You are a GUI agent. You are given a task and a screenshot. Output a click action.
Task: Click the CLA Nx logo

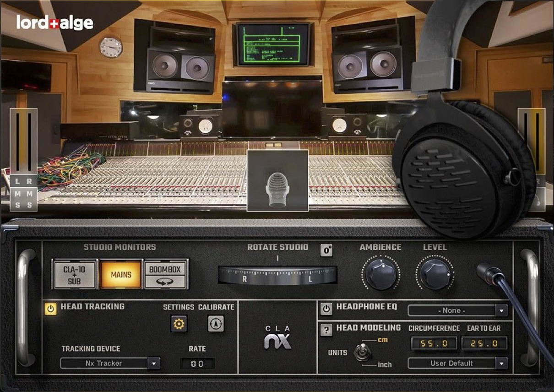277,338
